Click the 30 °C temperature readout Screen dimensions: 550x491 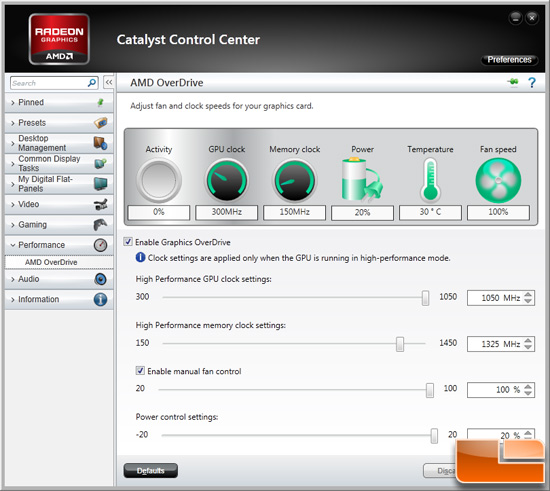pos(430,212)
